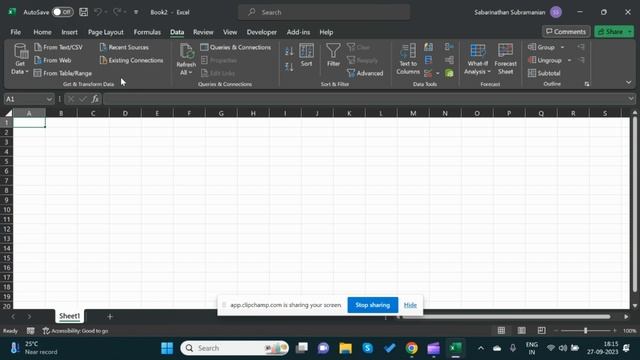The height and width of the screenshot is (360, 640).
Task: Import data From Web
Action: (53, 60)
